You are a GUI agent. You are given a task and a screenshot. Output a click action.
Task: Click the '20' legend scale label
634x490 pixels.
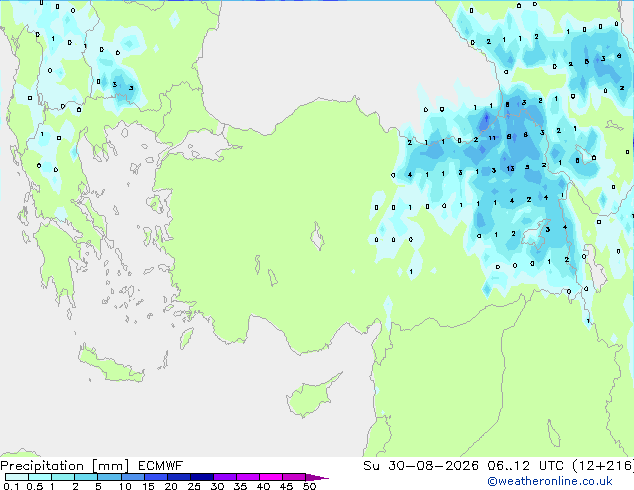click(171, 486)
